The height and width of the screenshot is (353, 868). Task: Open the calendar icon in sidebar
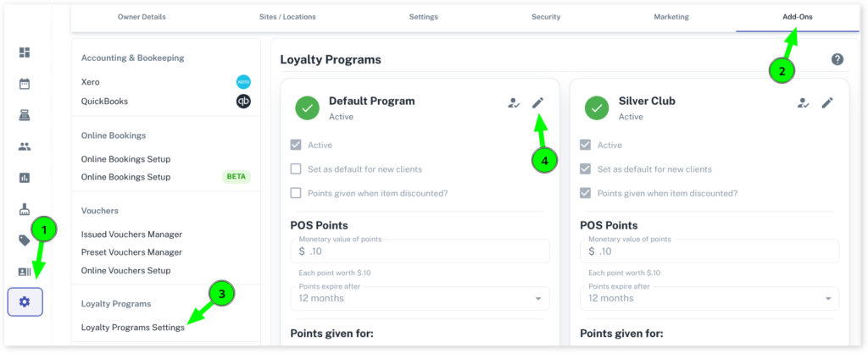(25, 84)
